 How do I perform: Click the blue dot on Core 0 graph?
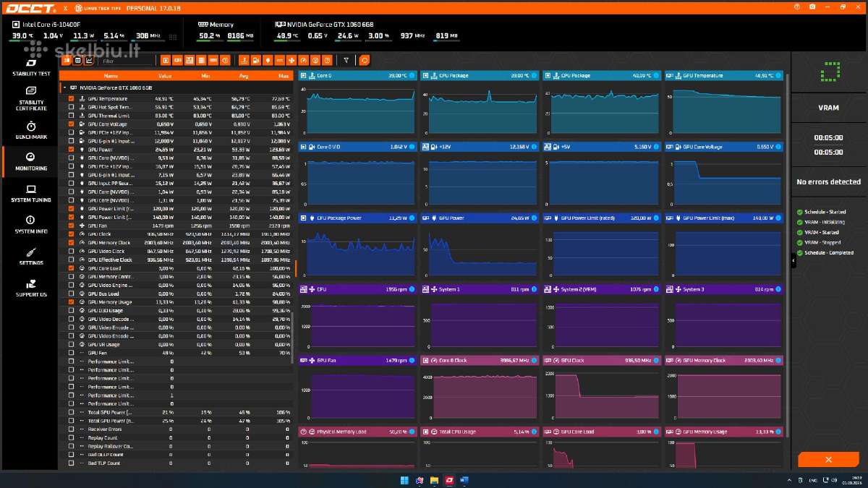coord(412,75)
